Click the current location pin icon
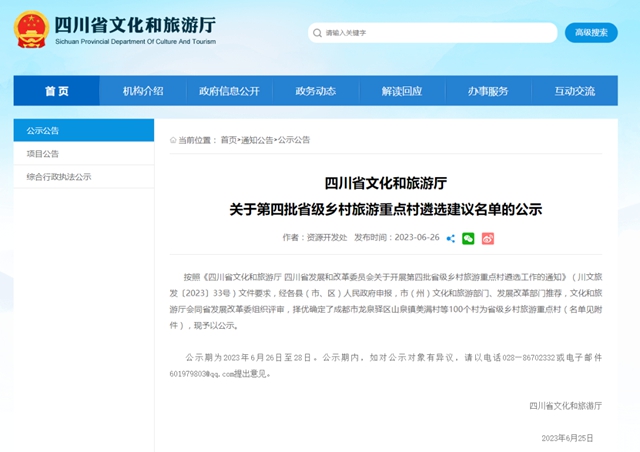 pos(172,140)
